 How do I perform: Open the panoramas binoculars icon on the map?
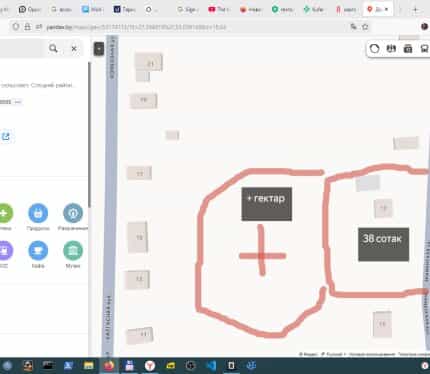pyautogui.click(x=391, y=49)
